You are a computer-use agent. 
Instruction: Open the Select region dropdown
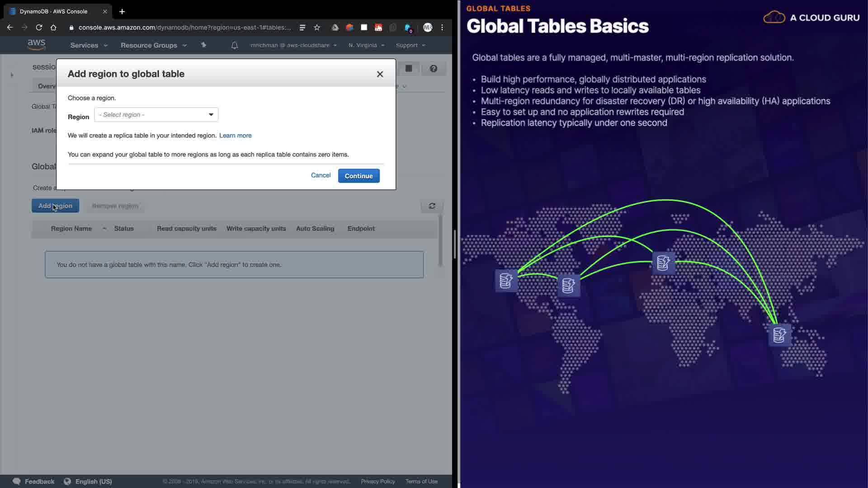click(x=156, y=115)
